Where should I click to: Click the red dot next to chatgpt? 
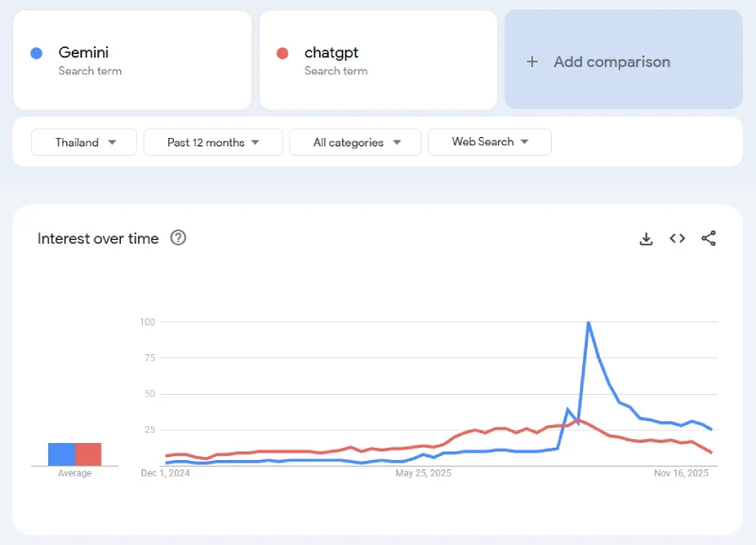pos(282,53)
